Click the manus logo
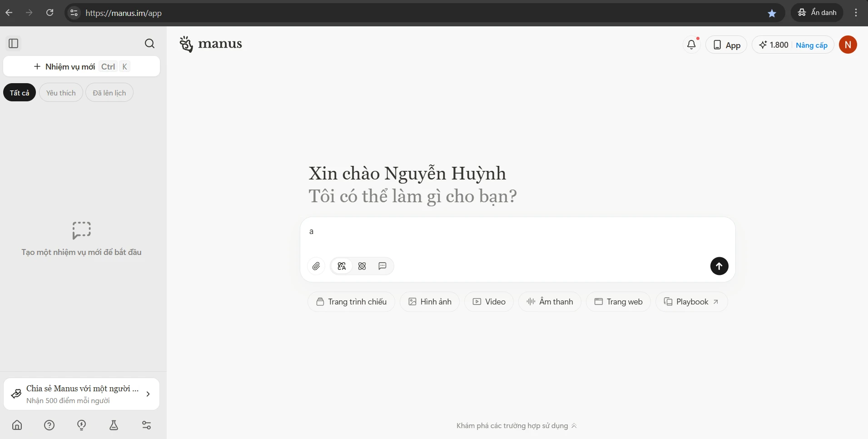The height and width of the screenshot is (439, 868). (x=211, y=44)
